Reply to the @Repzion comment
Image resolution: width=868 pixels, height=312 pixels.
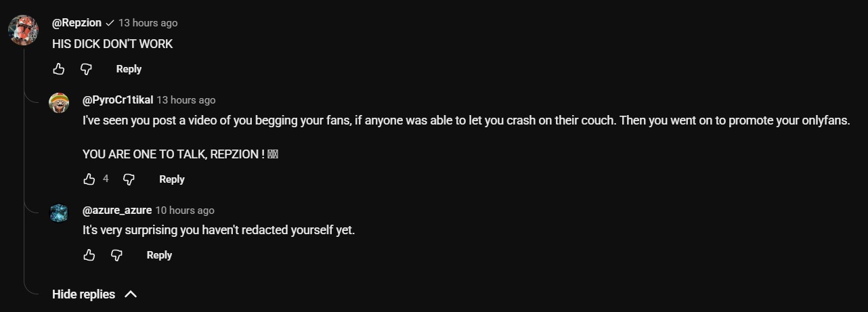129,69
